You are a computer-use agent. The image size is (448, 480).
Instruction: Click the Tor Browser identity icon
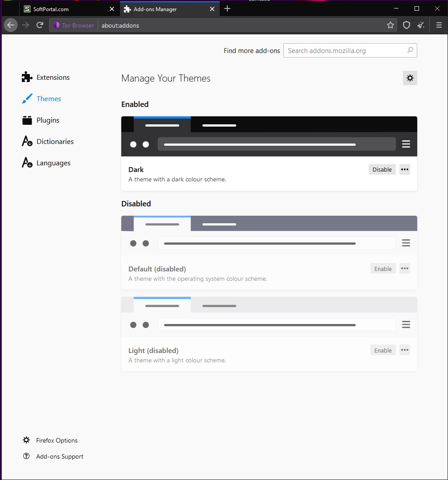56,25
